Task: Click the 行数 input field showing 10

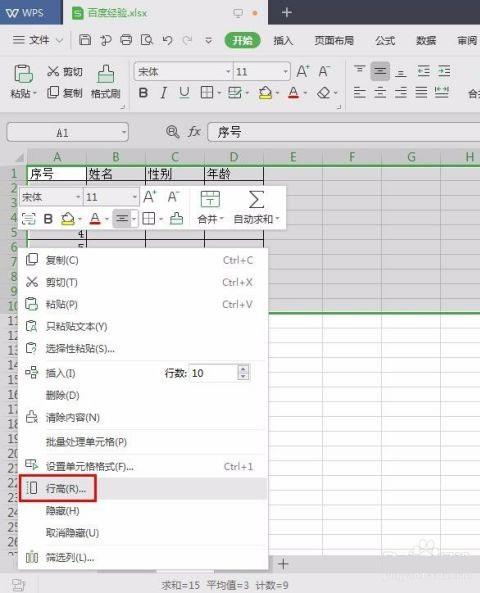Action: (214, 373)
